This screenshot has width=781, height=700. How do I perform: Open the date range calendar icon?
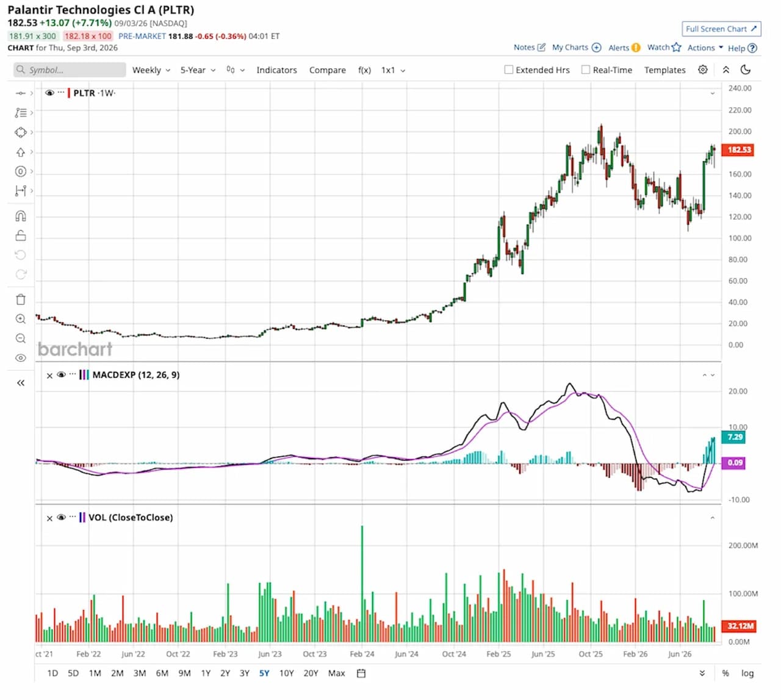tap(361, 673)
